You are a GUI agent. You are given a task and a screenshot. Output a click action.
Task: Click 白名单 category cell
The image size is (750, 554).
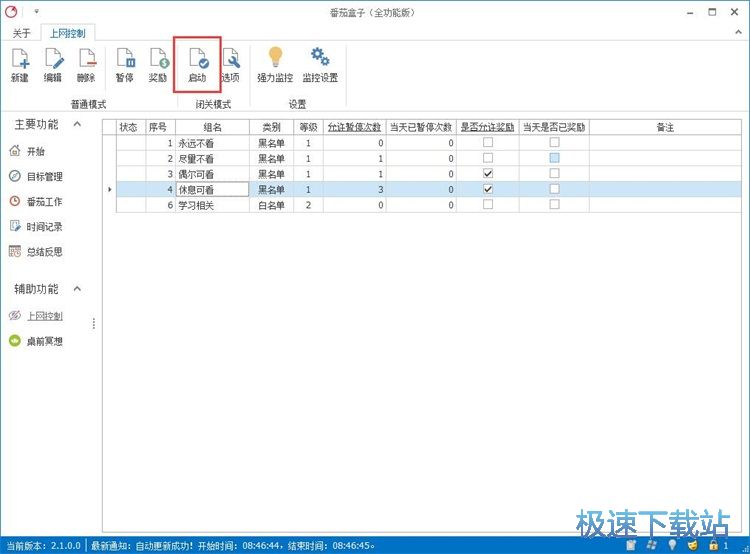tap(271, 205)
